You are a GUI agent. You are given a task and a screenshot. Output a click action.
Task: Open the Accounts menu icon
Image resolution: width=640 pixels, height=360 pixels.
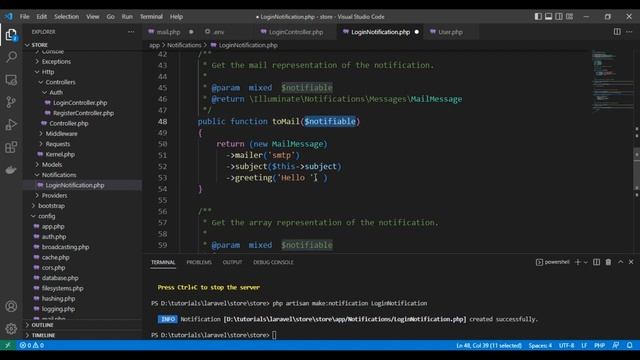pyautogui.click(x=11, y=306)
